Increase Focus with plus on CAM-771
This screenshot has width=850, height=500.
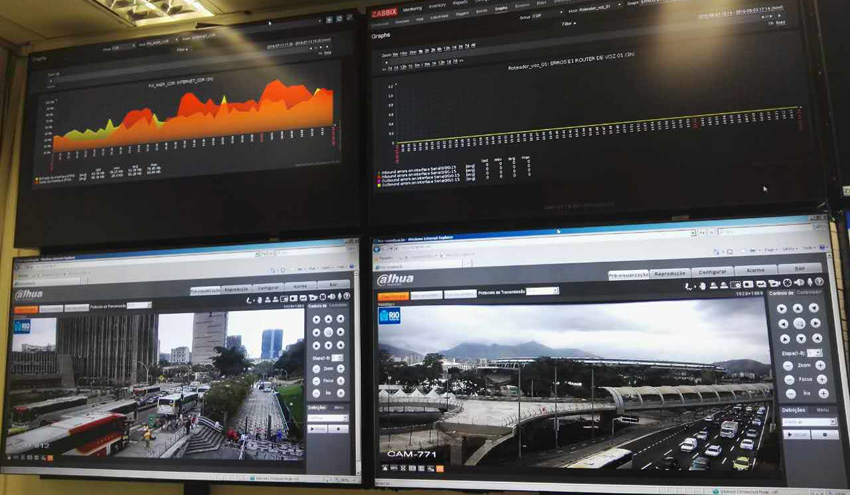[x=822, y=380]
